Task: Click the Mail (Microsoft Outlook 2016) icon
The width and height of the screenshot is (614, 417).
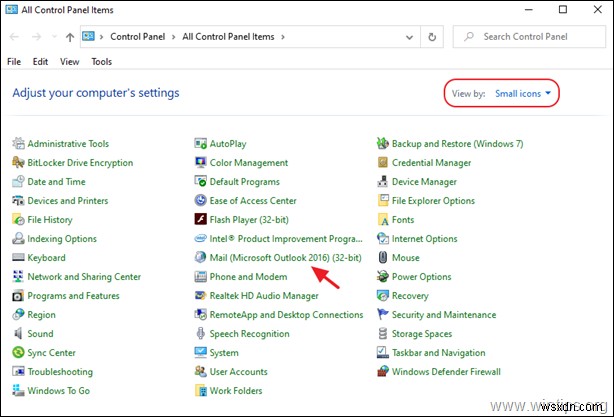Action: tap(201, 258)
